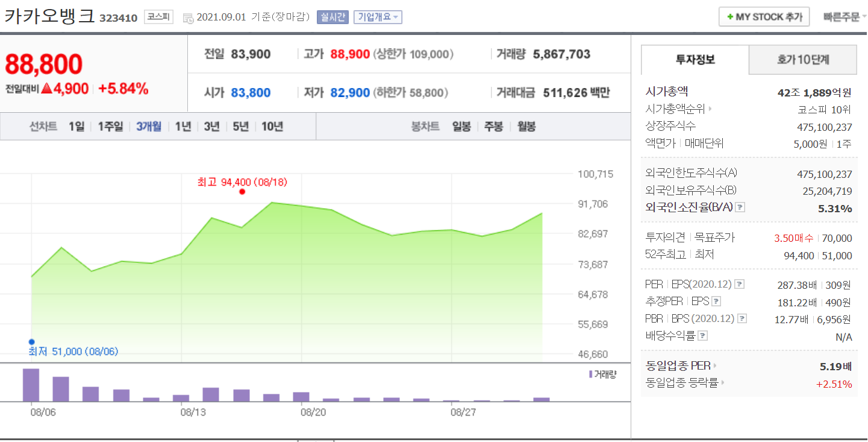Click the 외국인보유주식수 value 25,204,719
This screenshot has height=442, width=868.
[x=827, y=191]
